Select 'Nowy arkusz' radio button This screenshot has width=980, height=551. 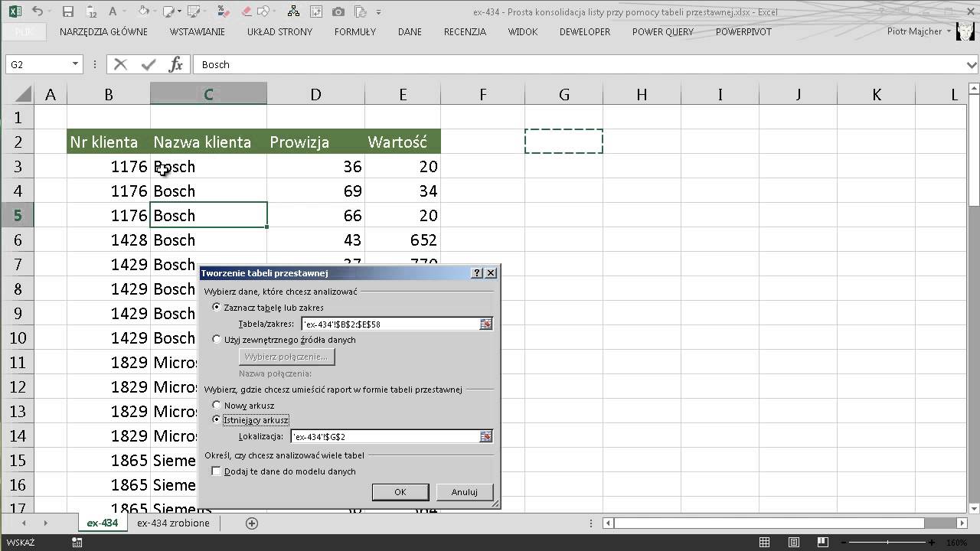coord(217,406)
